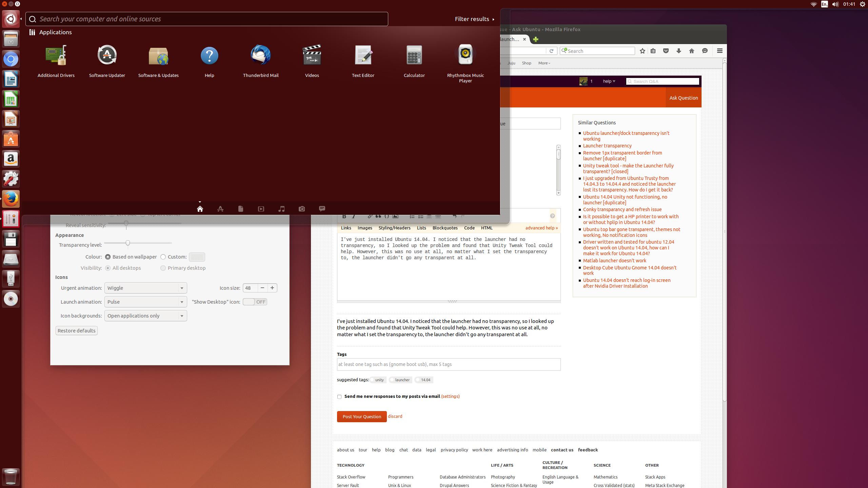Open Firefox from the launcher
The width and height of the screenshot is (868, 488).
pyautogui.click(x=11, y=199)
